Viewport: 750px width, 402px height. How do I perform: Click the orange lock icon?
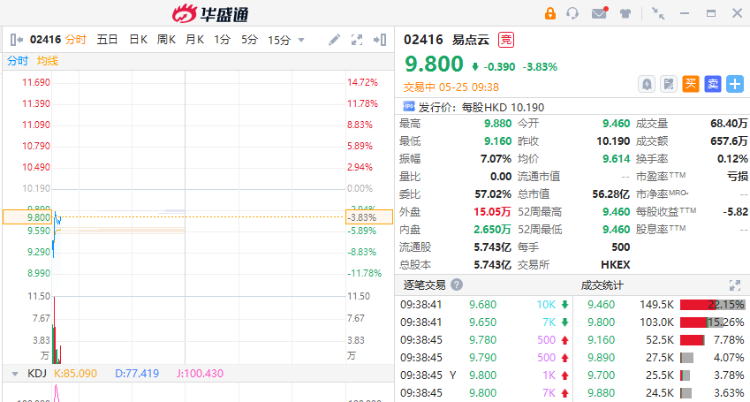tap(549, 13)
